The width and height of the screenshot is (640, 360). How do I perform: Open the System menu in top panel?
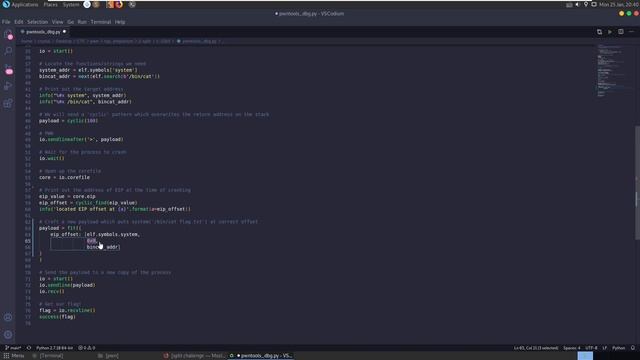(71, 4)
